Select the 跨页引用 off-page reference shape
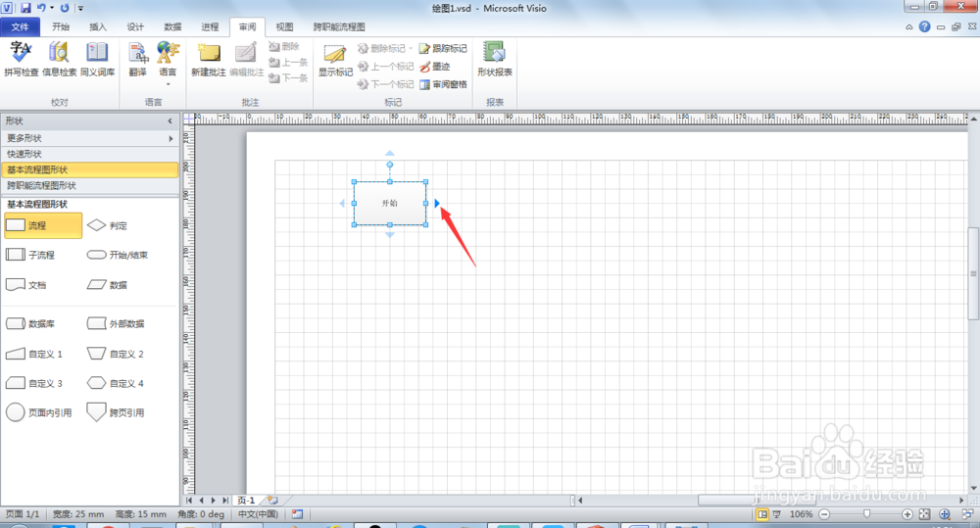Viewport: 980px width, 528px height. (116, 412)
